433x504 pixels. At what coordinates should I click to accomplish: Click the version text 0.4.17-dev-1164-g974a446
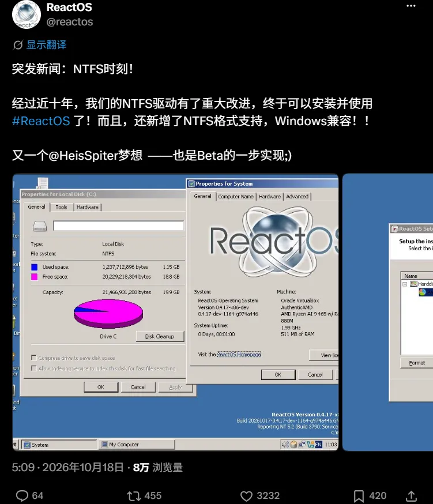228,314
